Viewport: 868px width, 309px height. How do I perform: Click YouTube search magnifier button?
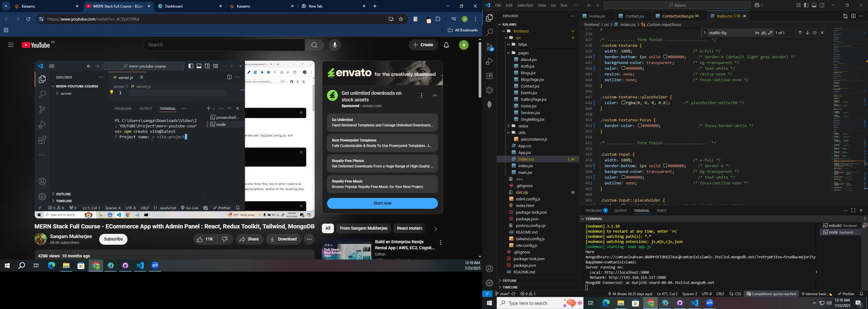[314, 45]
